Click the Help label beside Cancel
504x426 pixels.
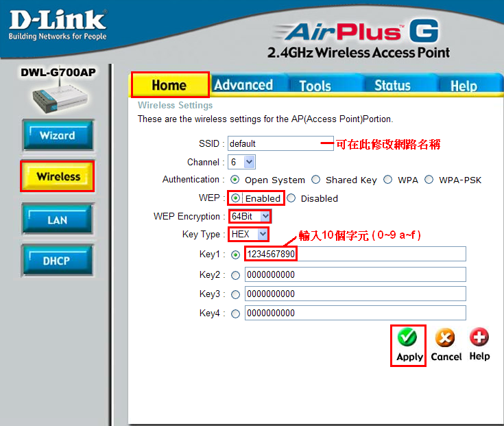(479, 356)
